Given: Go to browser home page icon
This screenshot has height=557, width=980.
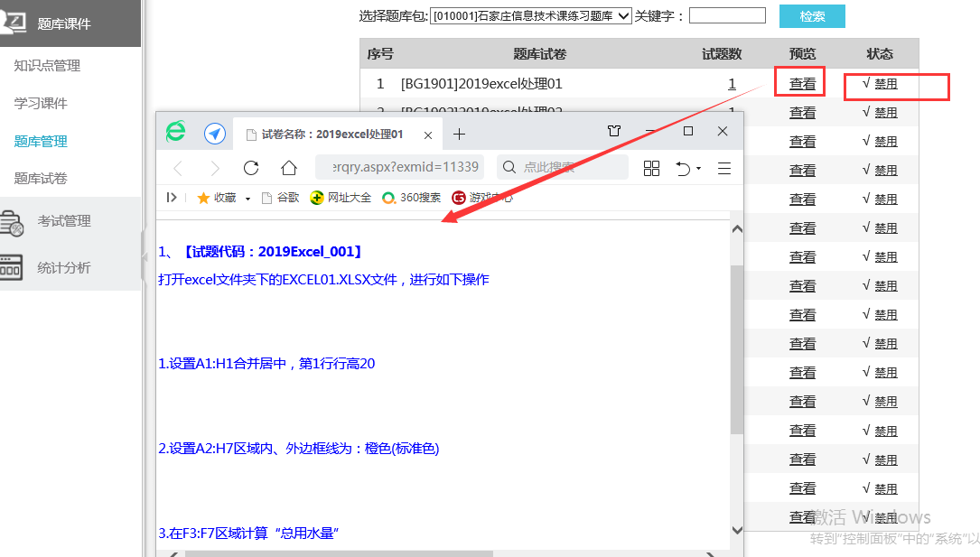Looking at the screenshot, I should [289, 168].
